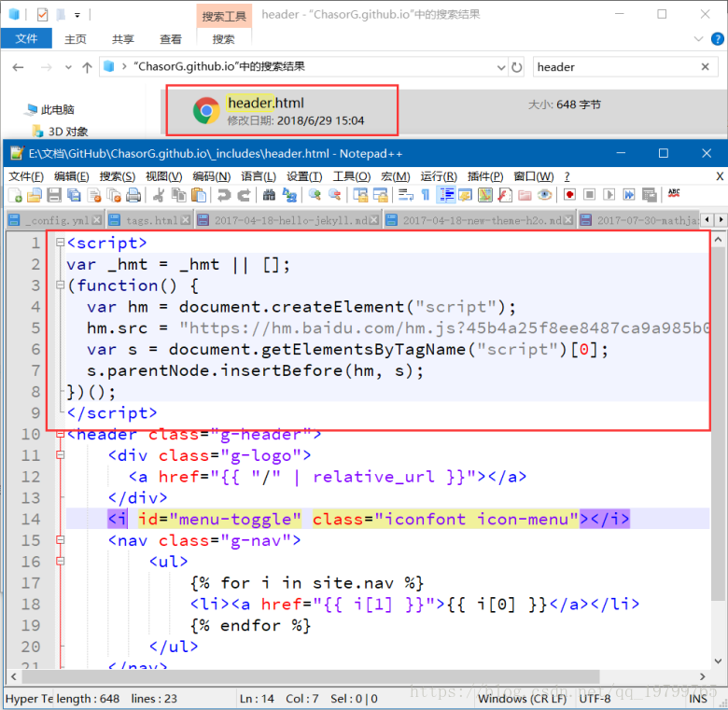Expand the Explorer ribbon with chevron

pos(698,39)
